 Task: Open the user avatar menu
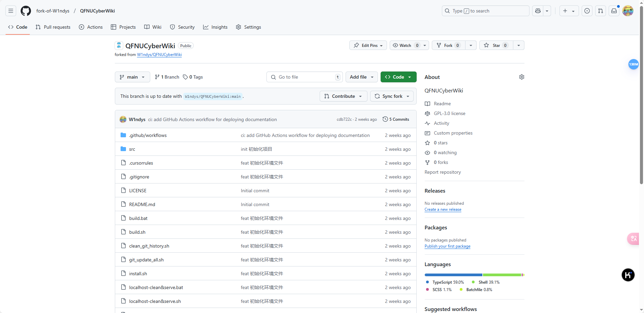tap(628, 11)
